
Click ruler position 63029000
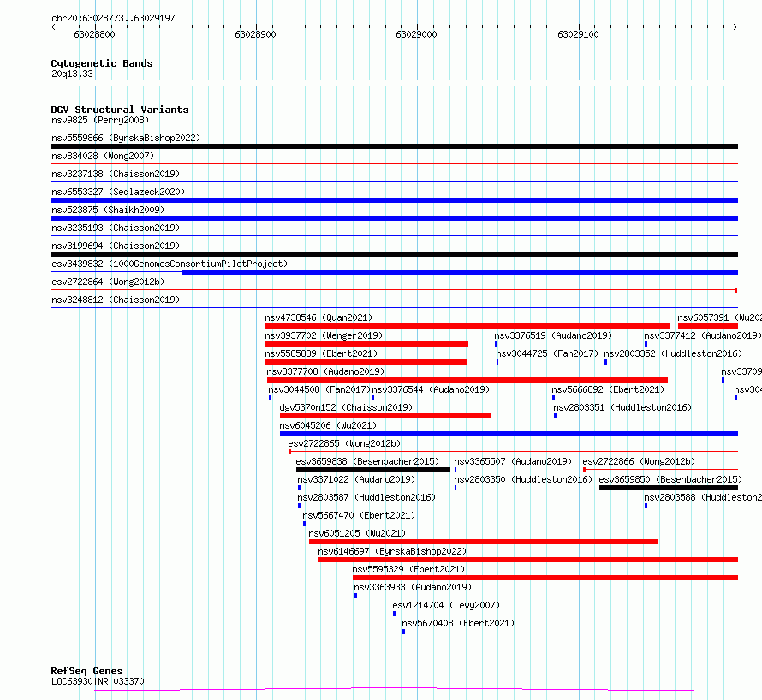click(x=416, y=34)
